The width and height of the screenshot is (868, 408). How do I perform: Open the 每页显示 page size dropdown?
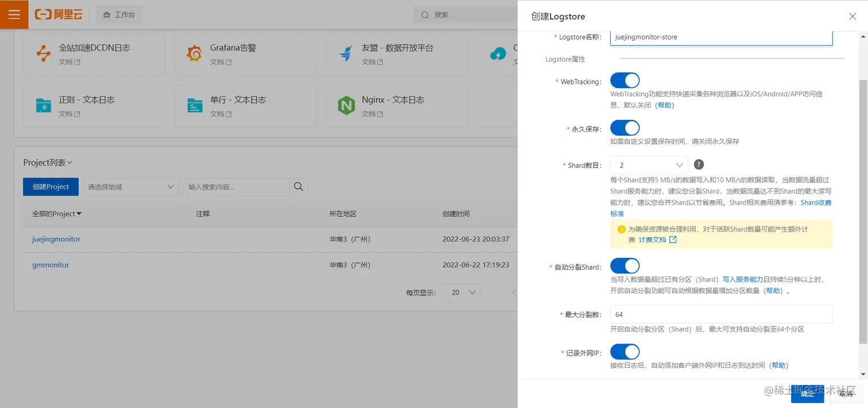tap(461, 292)
